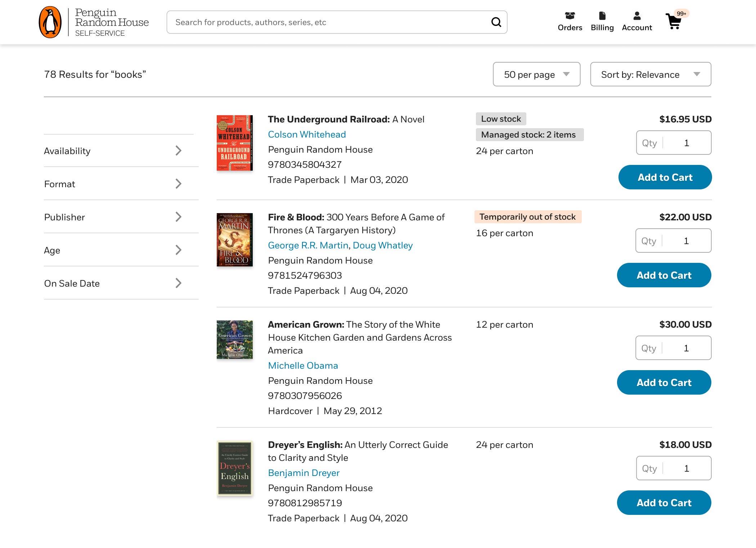Open the Dreyer's English cover thumbnail
756x548 pixels.
tap(235, 468)
